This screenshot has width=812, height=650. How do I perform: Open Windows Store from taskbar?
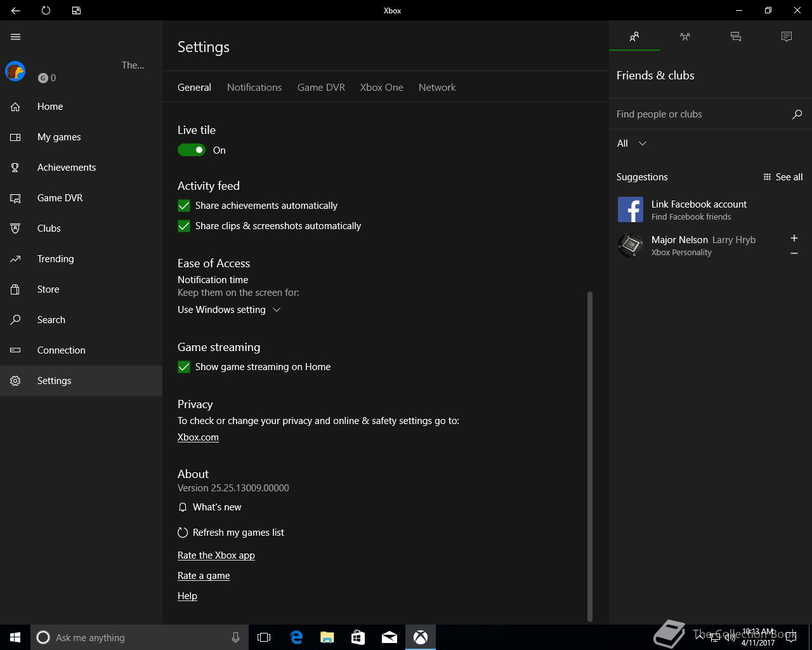tap(358, 637)
